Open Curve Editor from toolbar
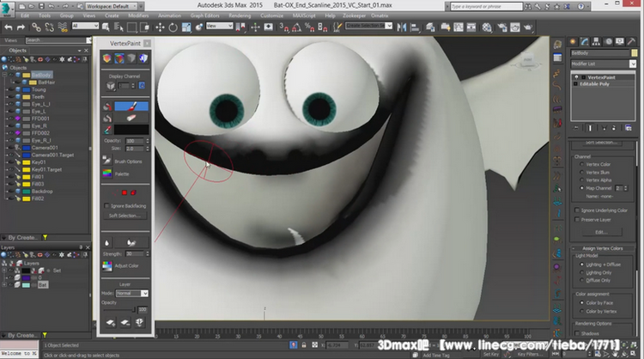Viewport: 644px width, 359px height. pyautogui.click(x=459, y=27)
